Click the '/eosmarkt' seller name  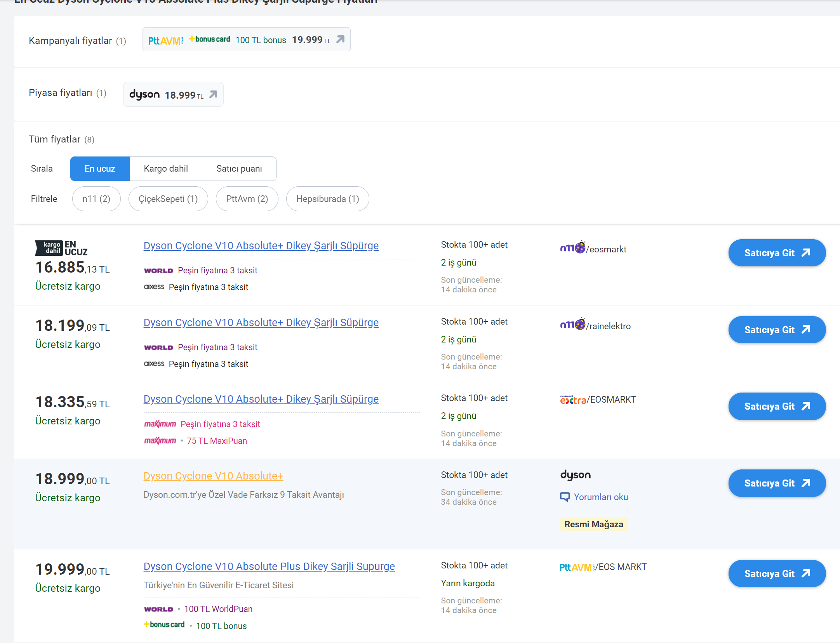pyautogui.click(x=606, y=249)
